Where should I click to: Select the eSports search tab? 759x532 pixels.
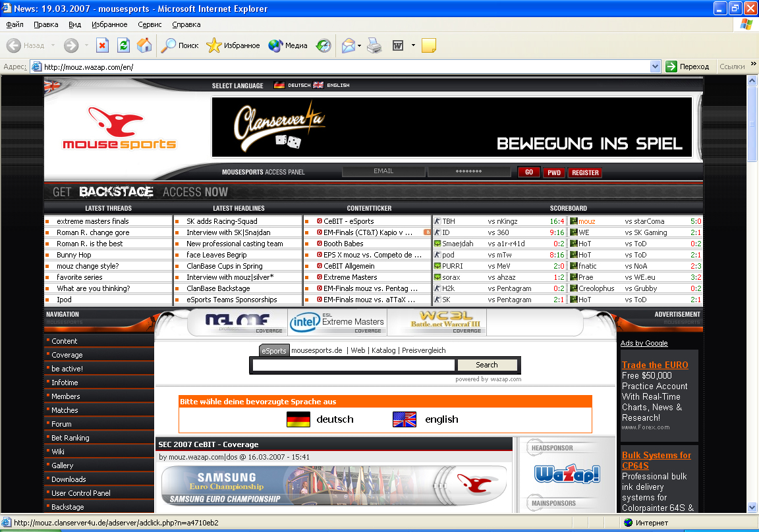[274, 351]
